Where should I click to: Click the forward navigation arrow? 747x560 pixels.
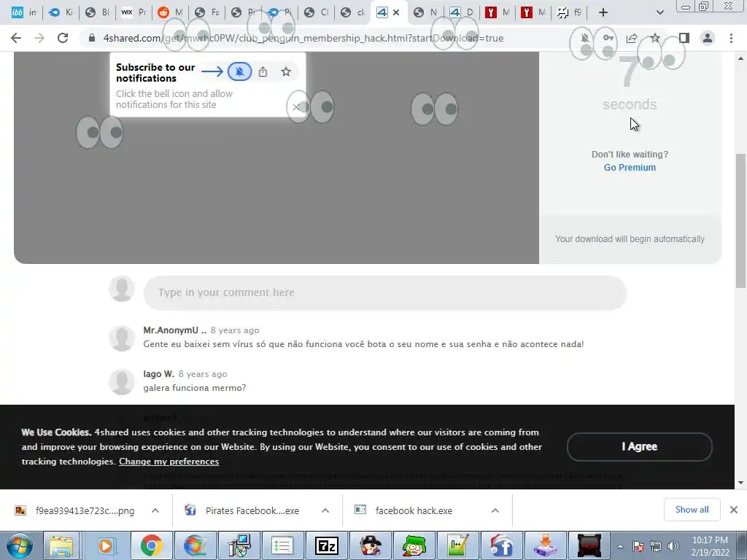(x=39, y=38)
